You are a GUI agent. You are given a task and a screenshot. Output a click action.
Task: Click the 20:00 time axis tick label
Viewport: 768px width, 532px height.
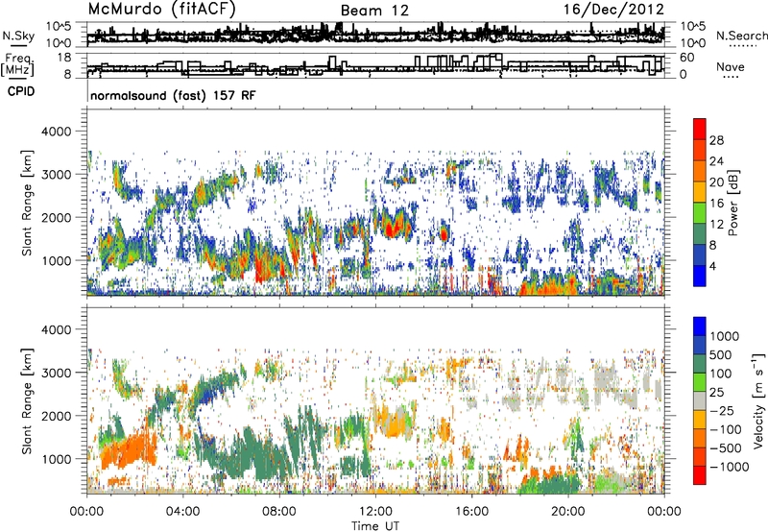pyautogui.click(x=568, y=512)
